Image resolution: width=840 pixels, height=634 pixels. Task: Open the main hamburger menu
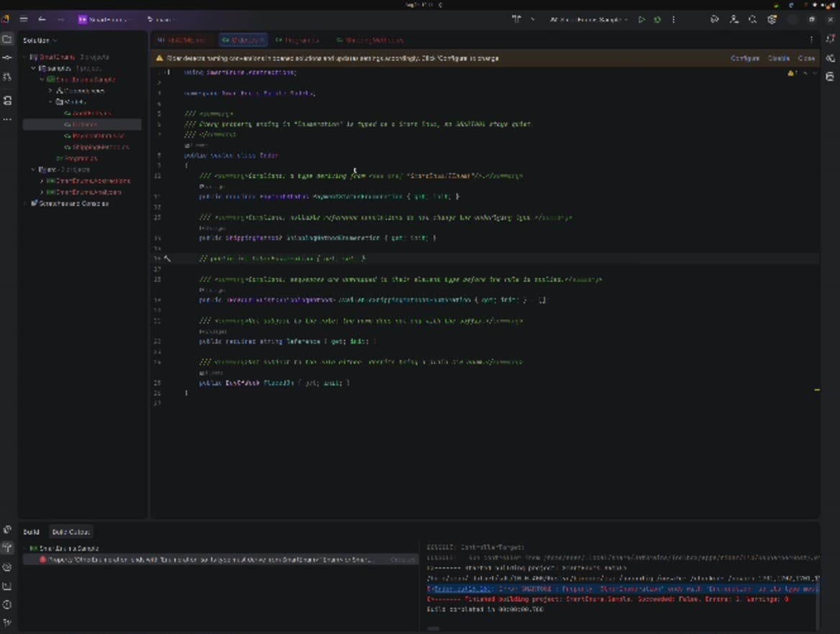(x=24, y=19)
